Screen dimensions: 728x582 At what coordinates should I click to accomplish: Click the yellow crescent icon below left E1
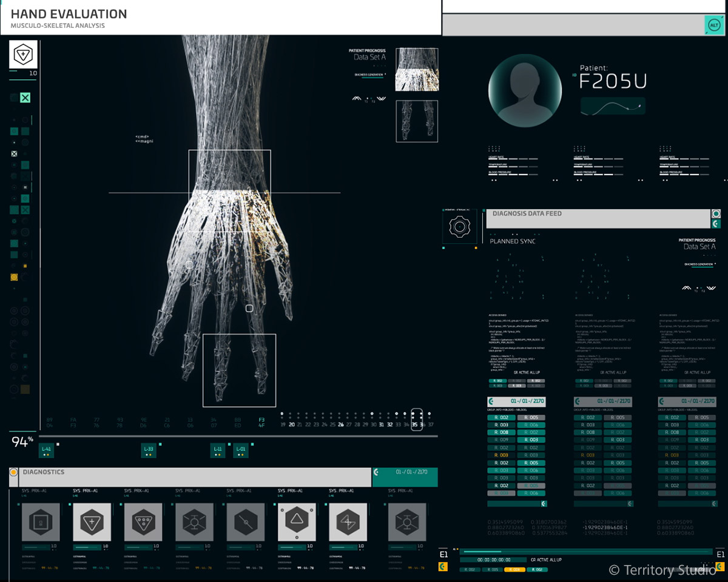point(443,567)
